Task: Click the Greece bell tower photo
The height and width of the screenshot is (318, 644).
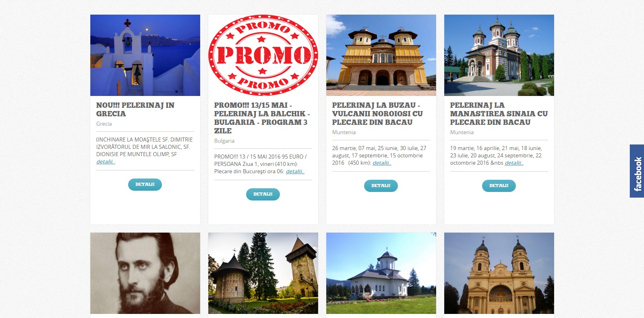Action: 145,55
